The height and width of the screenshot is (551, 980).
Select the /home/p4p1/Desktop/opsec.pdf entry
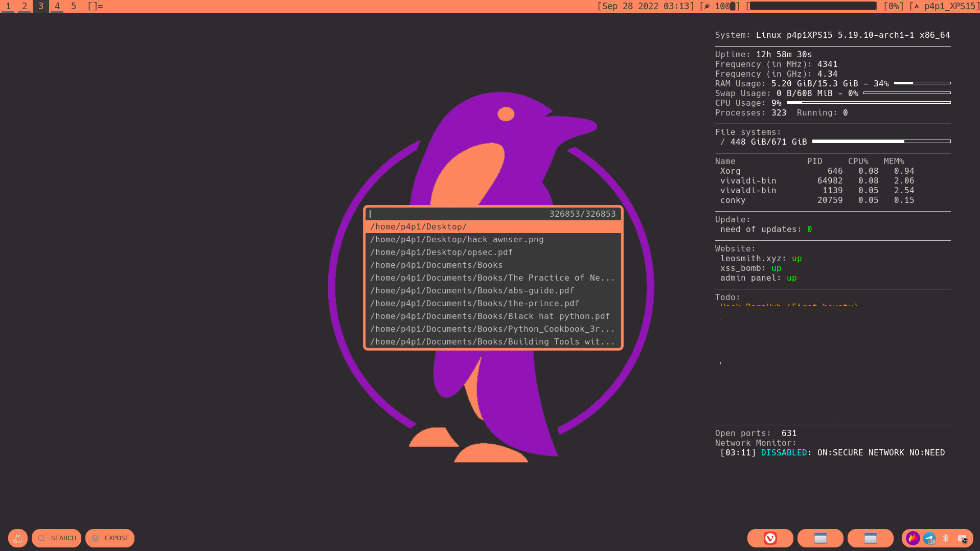point(441,252)
